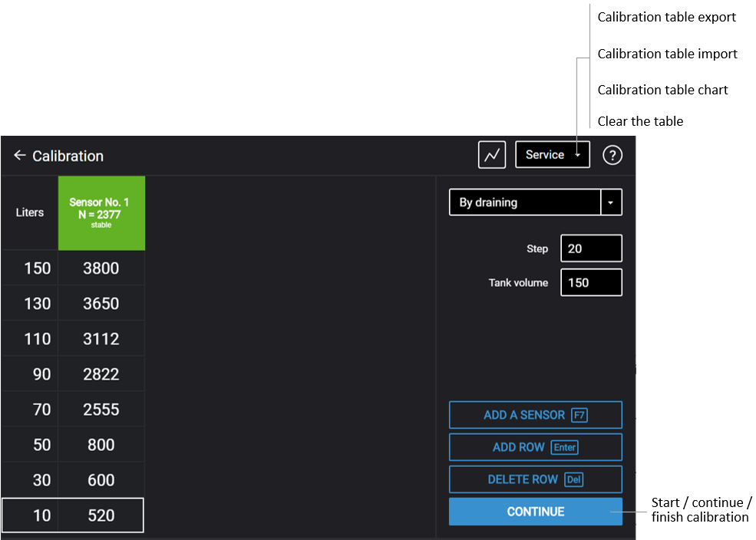Select the 600 sensor value cell
The image size is (756, 540).
click(x=101, y=479)
